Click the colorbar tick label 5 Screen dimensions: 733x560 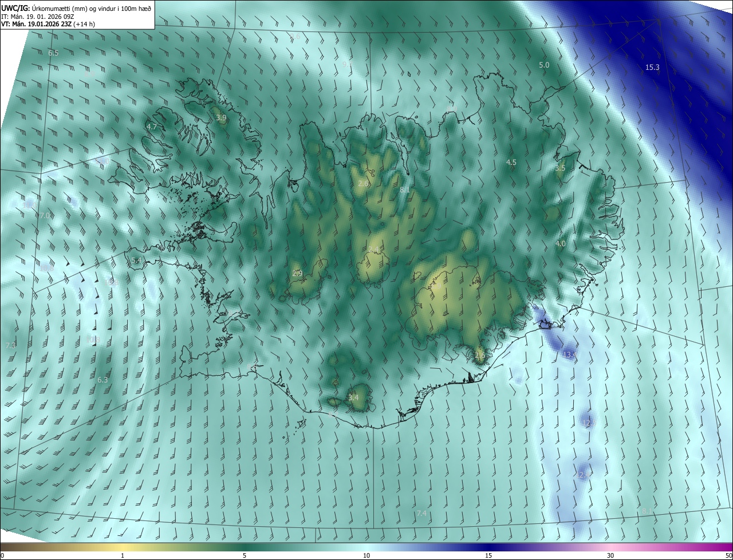(x=245, y=555)
